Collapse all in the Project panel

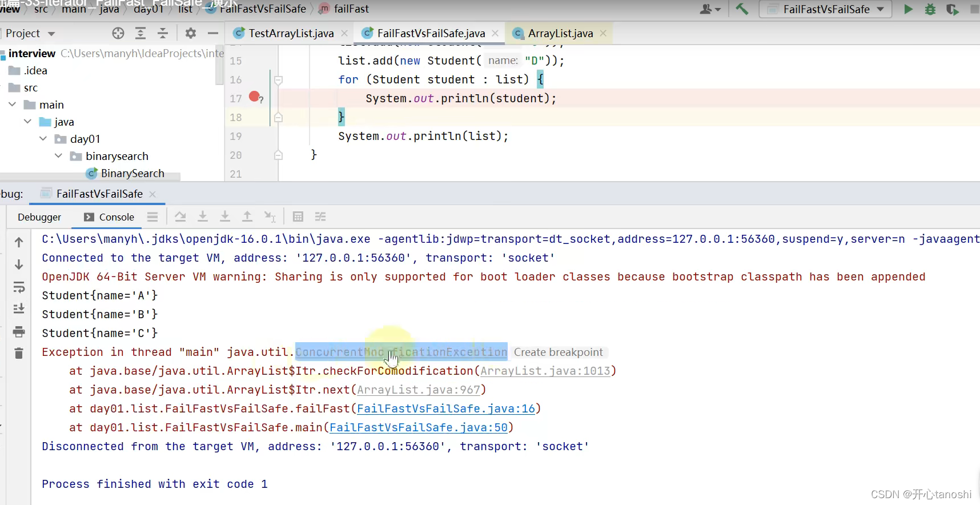pos(163,33)
